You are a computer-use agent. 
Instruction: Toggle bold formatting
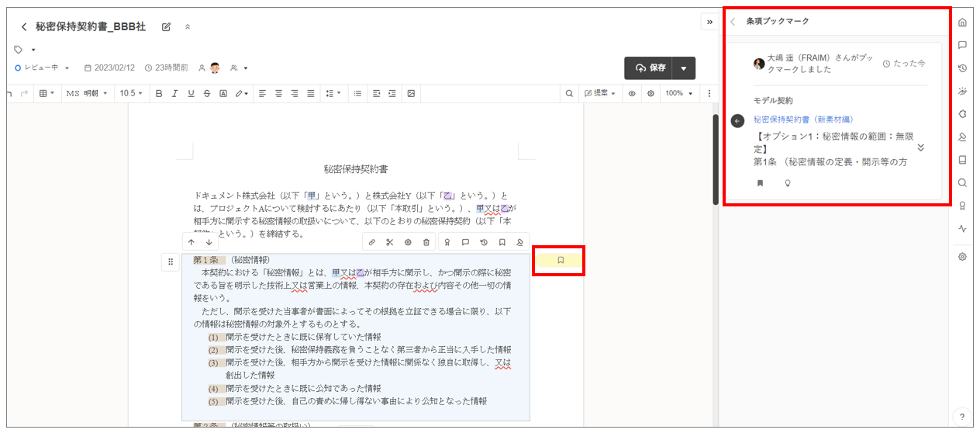point(159,93)
